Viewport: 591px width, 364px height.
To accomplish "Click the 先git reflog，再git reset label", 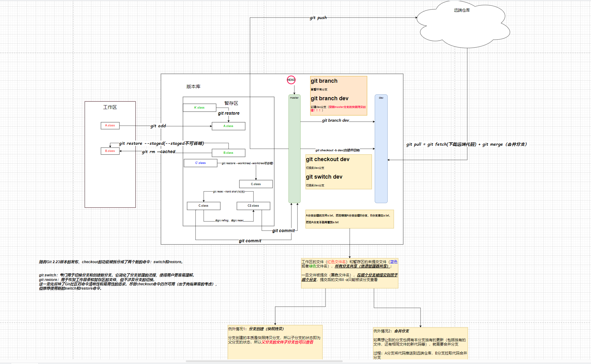I will [x=229, y=220].
